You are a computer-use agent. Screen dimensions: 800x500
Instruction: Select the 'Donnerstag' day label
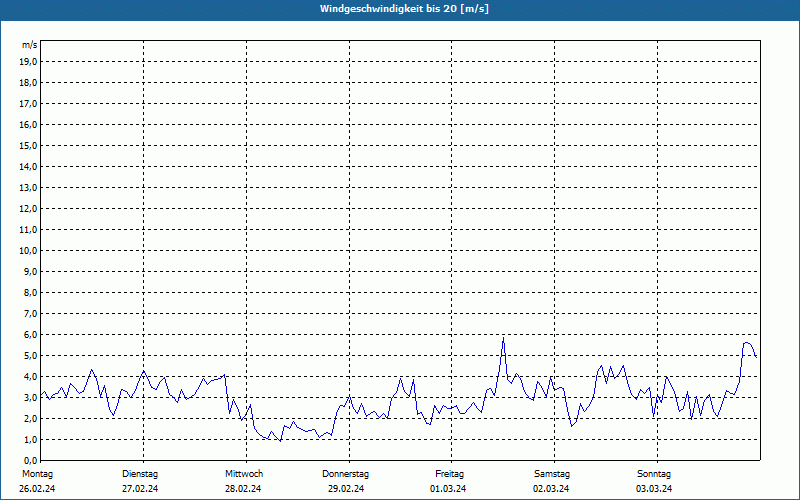345,474
